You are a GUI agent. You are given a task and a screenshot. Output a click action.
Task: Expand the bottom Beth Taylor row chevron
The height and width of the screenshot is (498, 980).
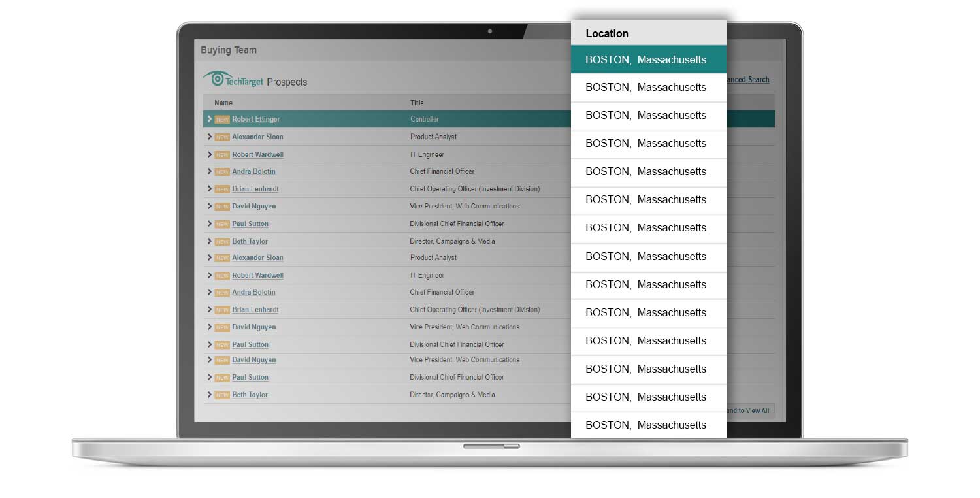(x=210, y=395)
